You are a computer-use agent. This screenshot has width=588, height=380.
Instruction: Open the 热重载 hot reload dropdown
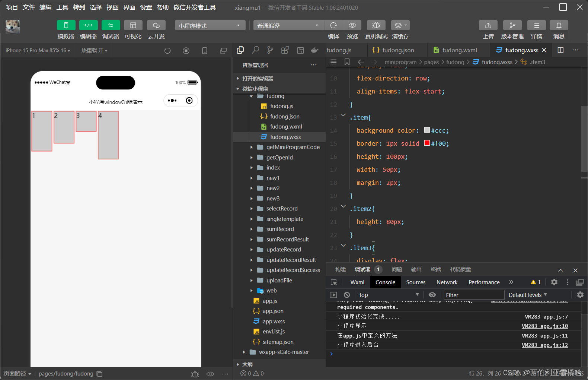[x=94, y=50]
